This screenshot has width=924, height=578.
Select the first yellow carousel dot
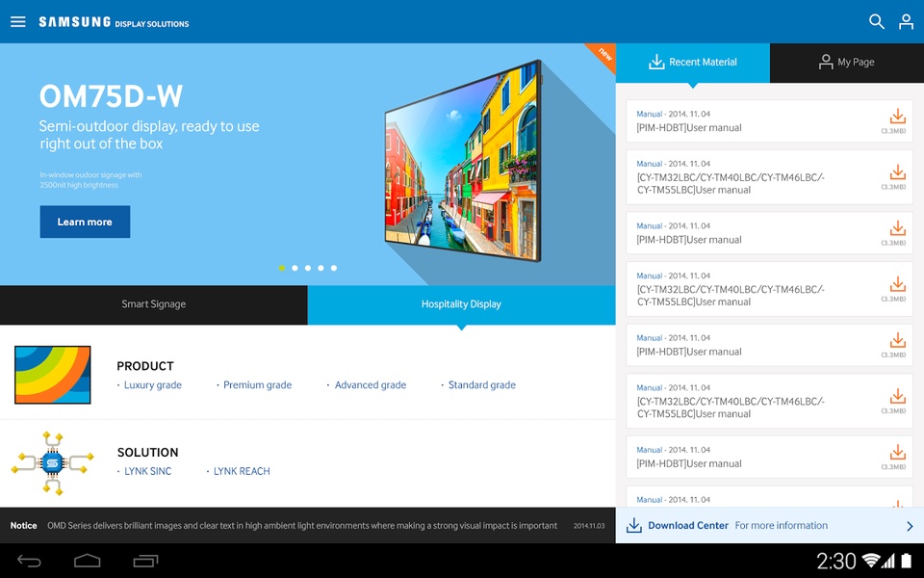[x=282, y=268]
